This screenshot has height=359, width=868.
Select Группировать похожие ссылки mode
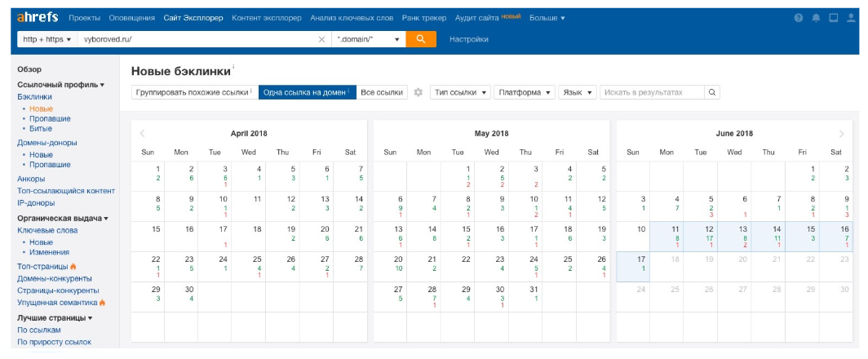point(193,92)
